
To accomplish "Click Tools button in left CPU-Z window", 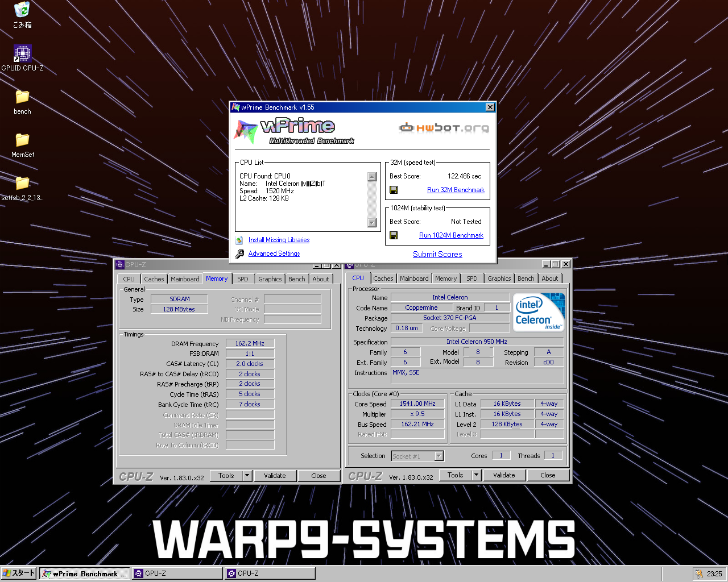I will (226, 476).
